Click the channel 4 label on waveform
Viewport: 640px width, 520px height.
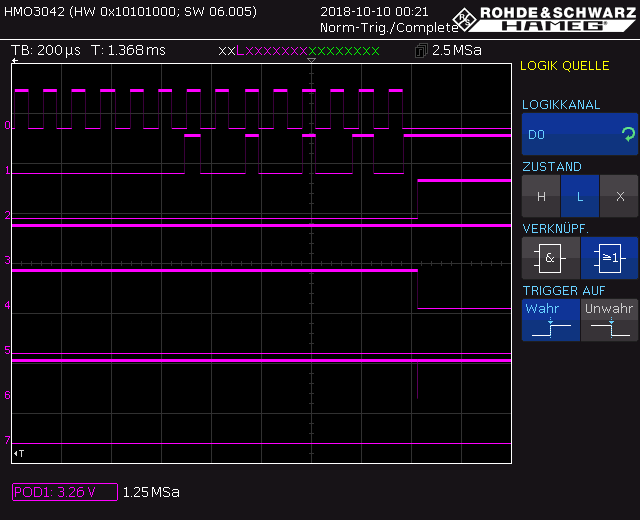click(7, 305)
